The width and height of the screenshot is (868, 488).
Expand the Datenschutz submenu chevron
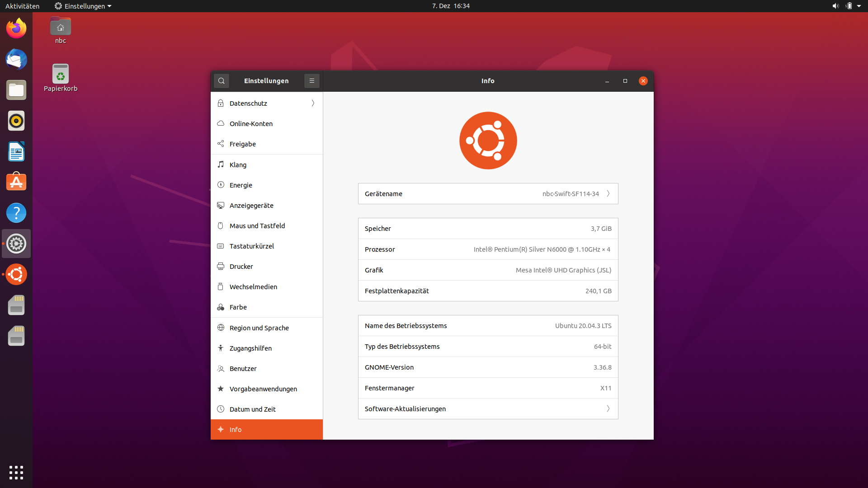(313, 103)
